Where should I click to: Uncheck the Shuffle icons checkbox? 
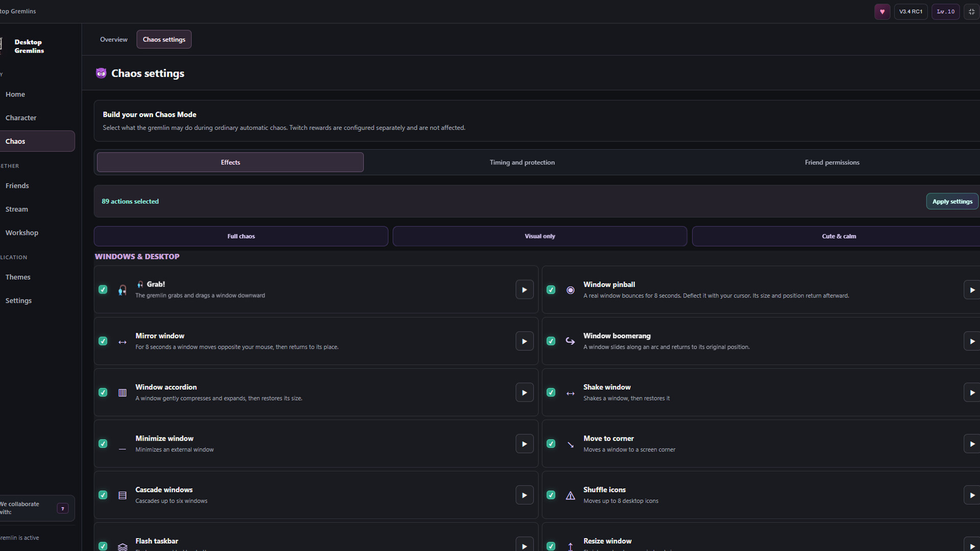pyautogui.click(x=551, y=495)
